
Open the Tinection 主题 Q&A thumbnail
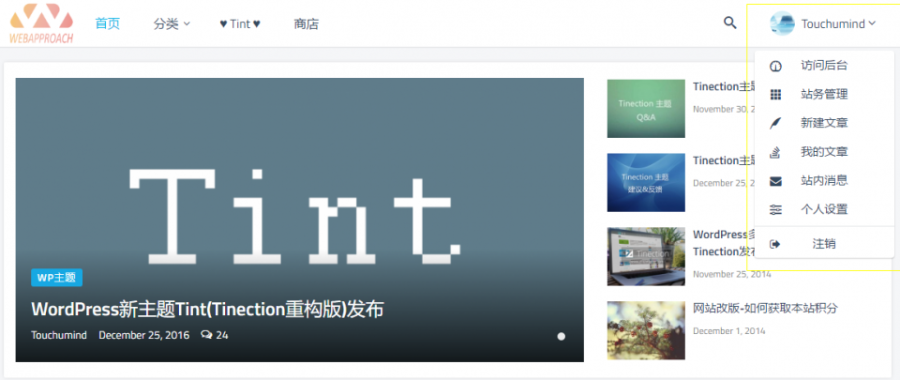(646, 108)
